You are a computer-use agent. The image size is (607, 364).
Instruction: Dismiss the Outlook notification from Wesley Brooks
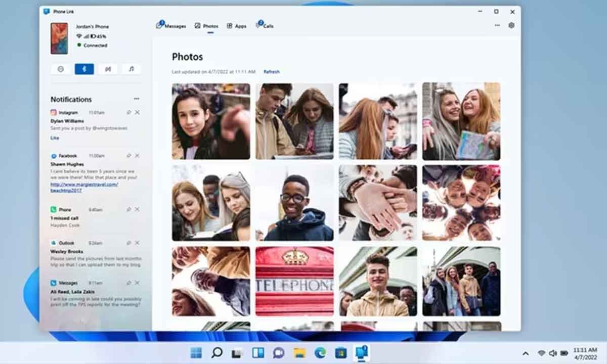(x=138, y=243)
